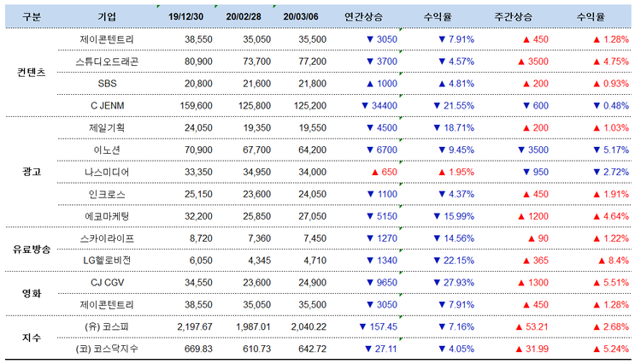Click company name 스카이라이프

(x=107, y=238)
